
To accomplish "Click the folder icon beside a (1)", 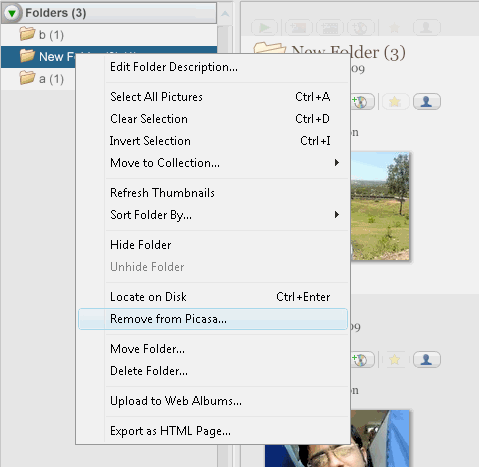I will 27,78.
